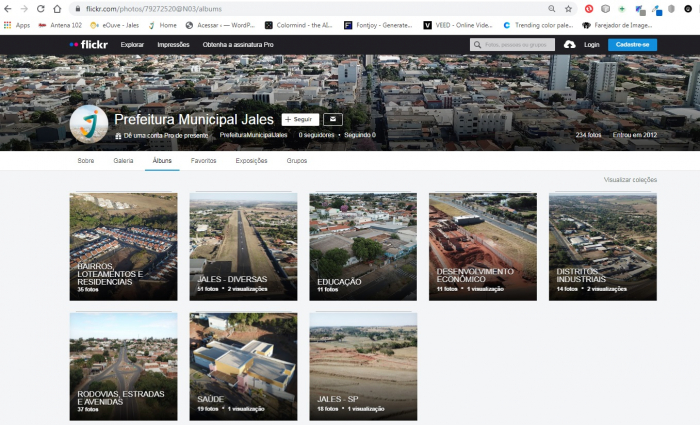Viewport: 700px width, 425px height.
Task: Click the browser forward arrow
Action: 24,9
